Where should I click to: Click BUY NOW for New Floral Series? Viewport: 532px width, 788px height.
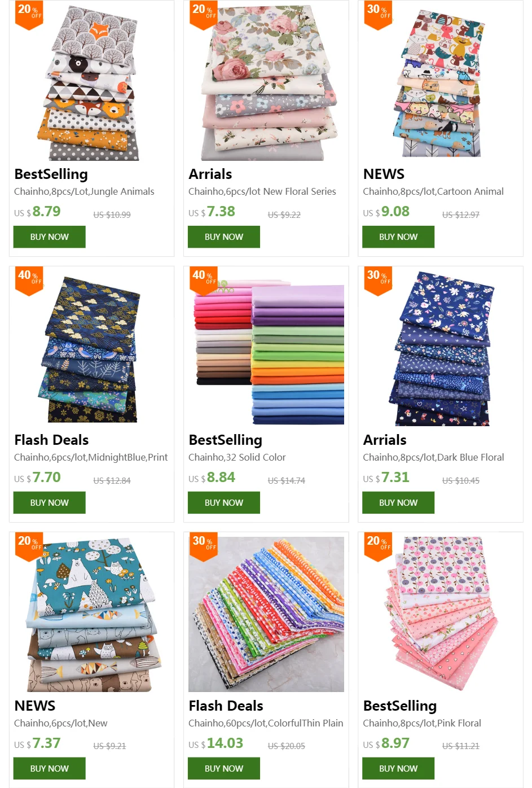[x=224, y=237]
